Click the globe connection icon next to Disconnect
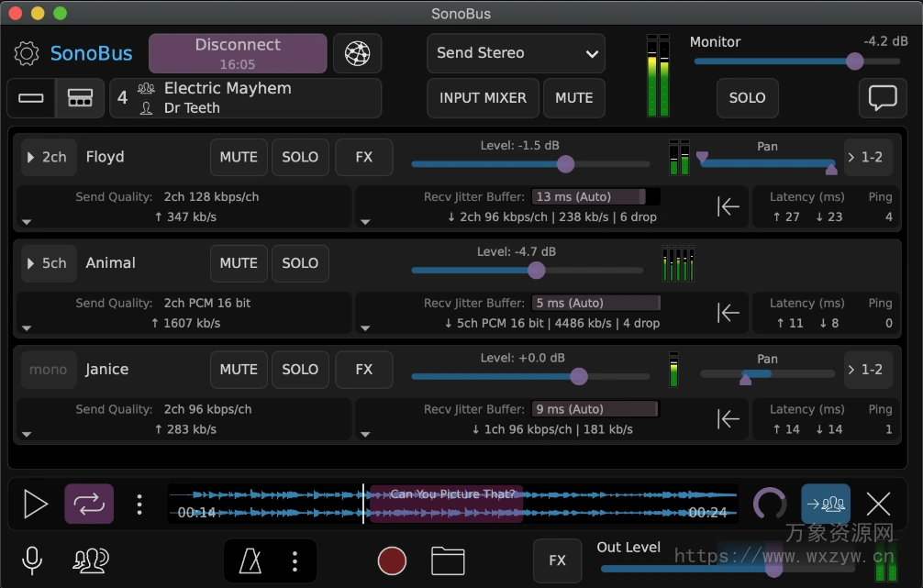This screenshot has width=923, height=588. [357, 53]
